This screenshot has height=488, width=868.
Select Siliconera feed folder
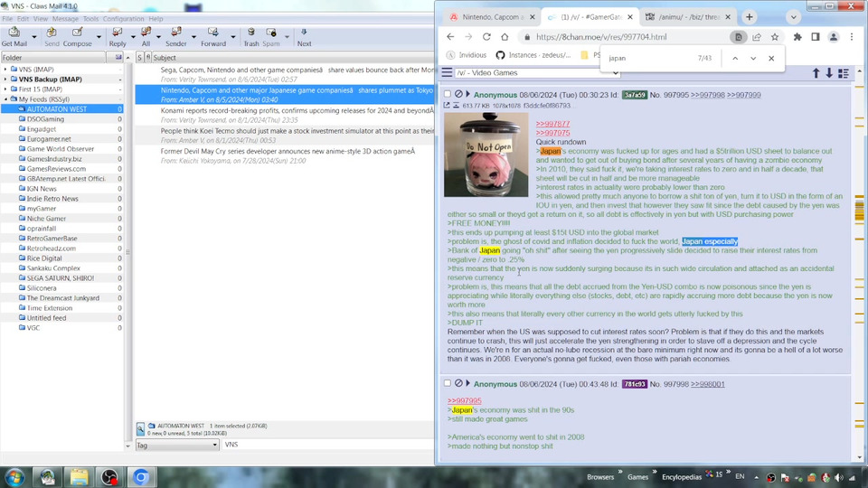(42, 288)
